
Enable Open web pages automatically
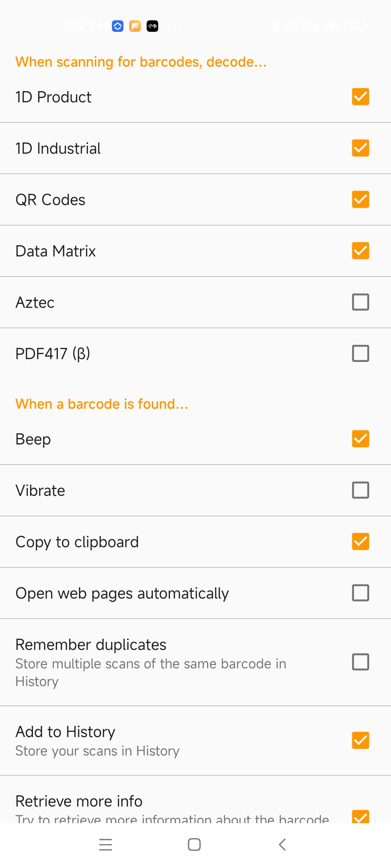[360, 593]
